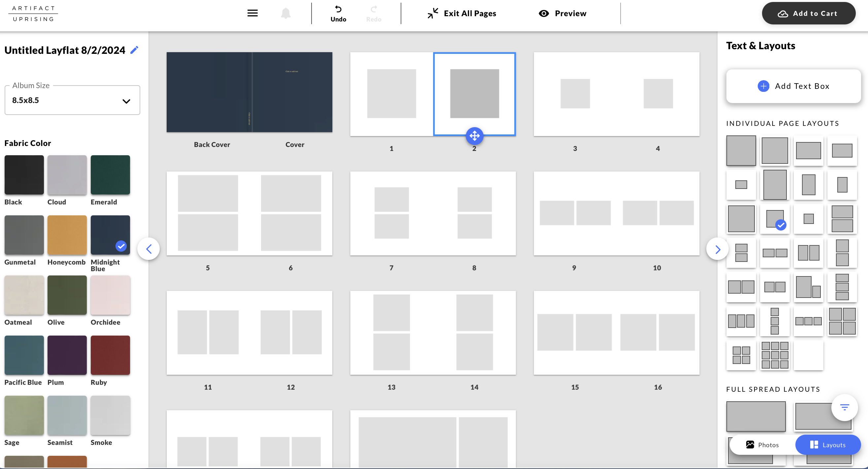
Task: Undo the last action
Action: pos(338,14)
